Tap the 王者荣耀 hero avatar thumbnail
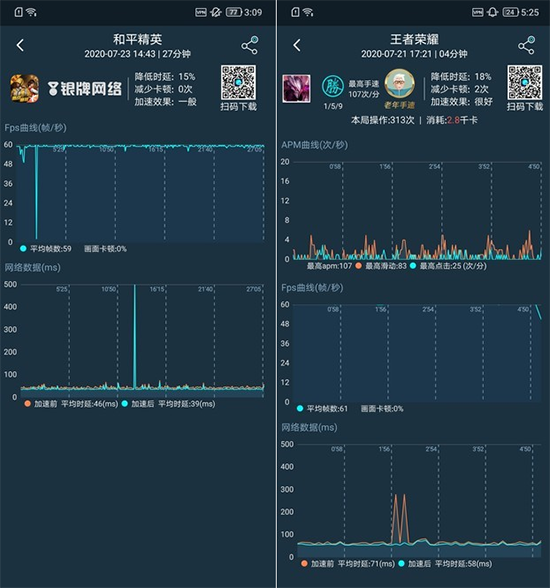Screen dimensions: 550x588 click(x=296, y=88)
